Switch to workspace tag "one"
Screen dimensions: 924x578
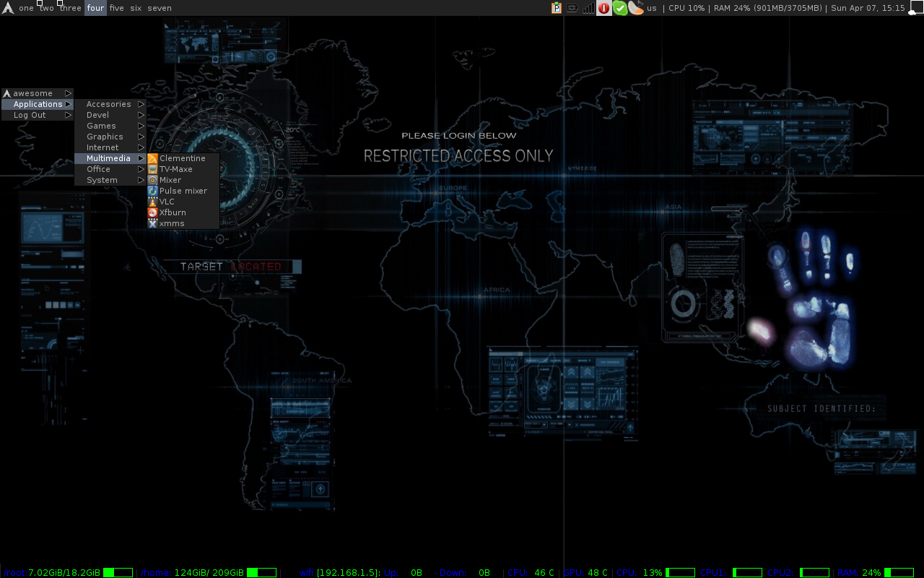(26, 8)
